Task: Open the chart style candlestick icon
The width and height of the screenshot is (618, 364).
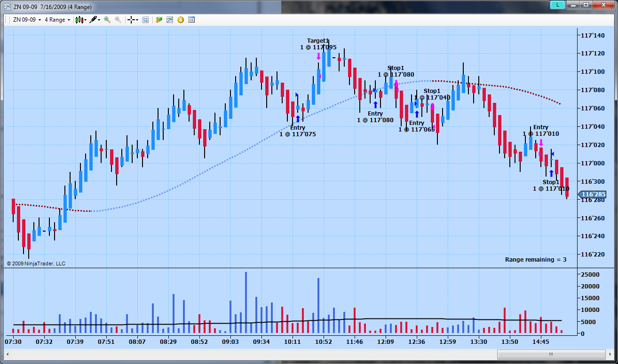Action: [x=79, y=20]
